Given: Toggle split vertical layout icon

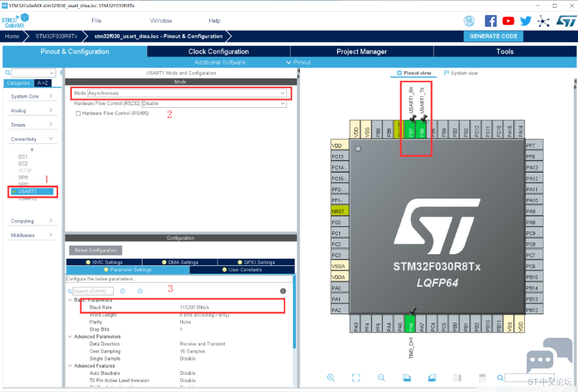Looking at the screenshot, I should [x=457, y=378].
